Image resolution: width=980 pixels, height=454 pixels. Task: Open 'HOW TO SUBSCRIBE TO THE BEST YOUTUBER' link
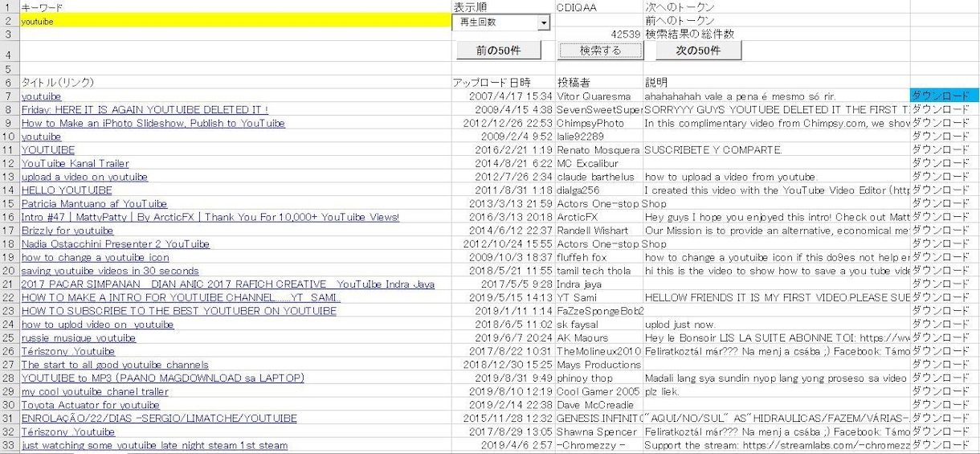point(179,311)
